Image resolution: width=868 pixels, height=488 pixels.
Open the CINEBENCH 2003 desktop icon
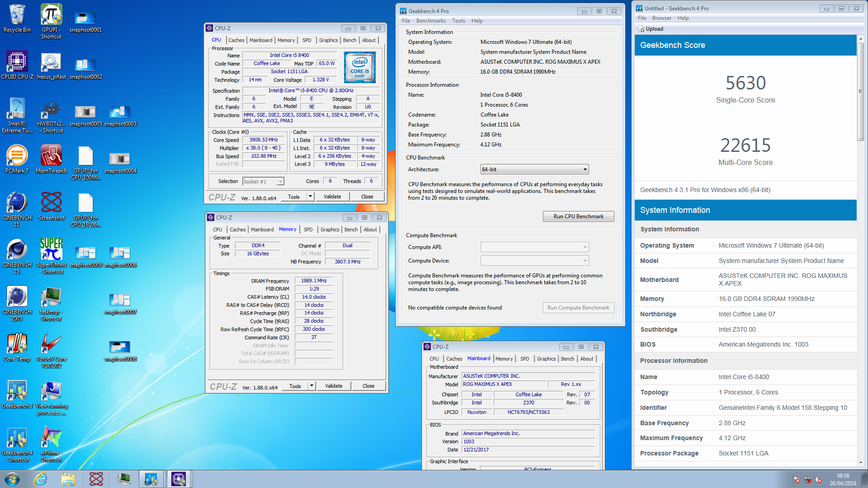(x=17, y=304)
